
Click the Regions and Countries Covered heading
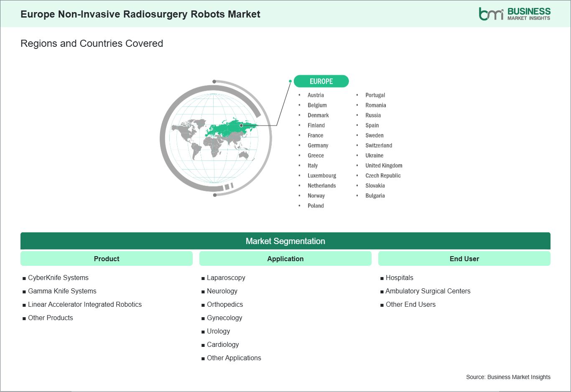click(x=92, y=43)
